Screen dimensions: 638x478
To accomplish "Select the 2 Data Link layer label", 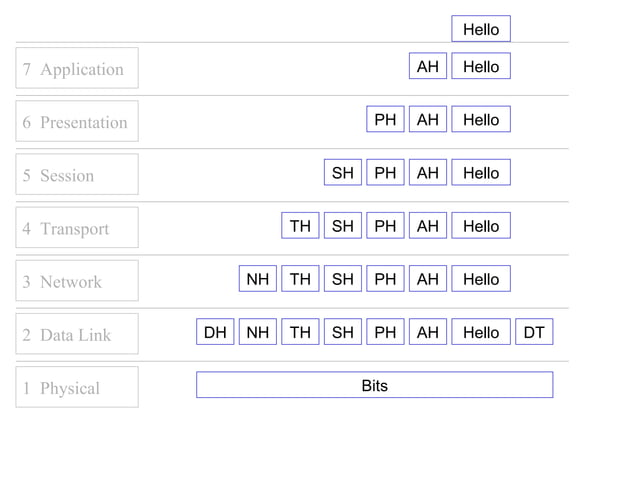I will [x=77, y=335].
